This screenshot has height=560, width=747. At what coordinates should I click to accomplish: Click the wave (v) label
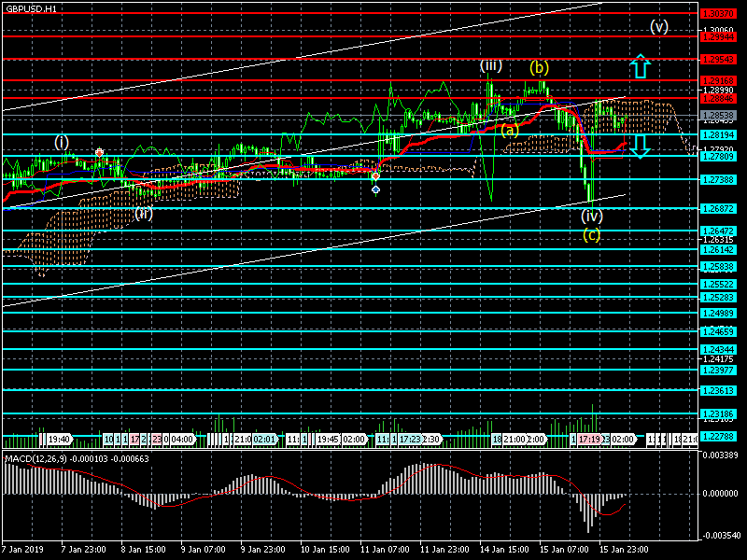pos(659,26)
